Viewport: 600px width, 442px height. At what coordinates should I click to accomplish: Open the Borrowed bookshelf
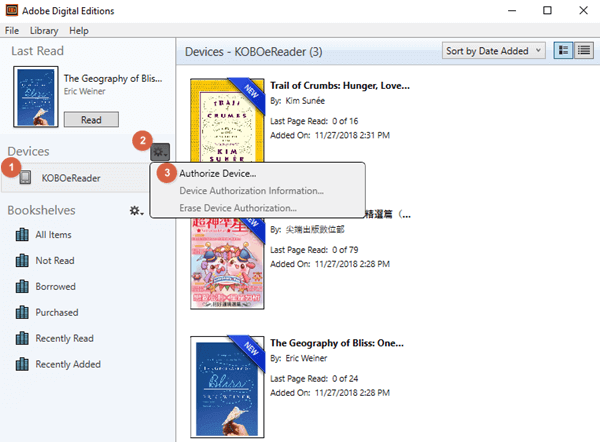55,287
